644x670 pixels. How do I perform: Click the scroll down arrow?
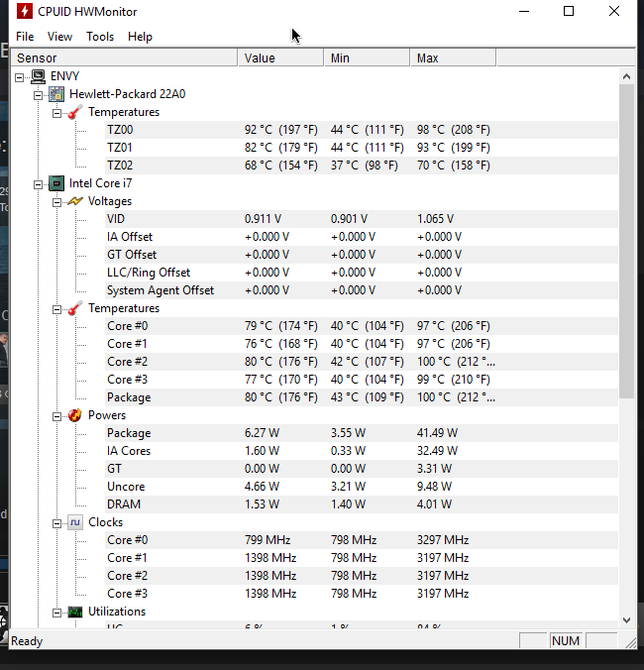point(626,620)
